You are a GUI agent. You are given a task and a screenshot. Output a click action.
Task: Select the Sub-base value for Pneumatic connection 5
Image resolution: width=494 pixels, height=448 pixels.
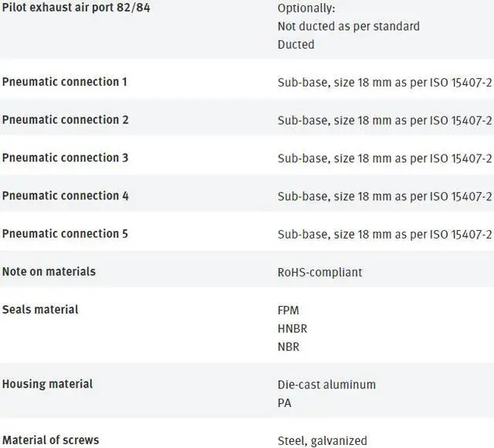(x=384, y=234)
